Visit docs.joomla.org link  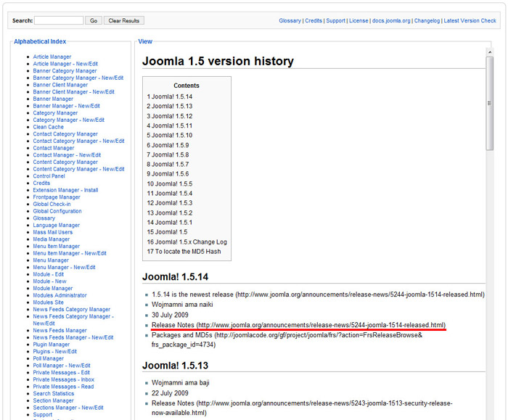click(x=391, y=20)
